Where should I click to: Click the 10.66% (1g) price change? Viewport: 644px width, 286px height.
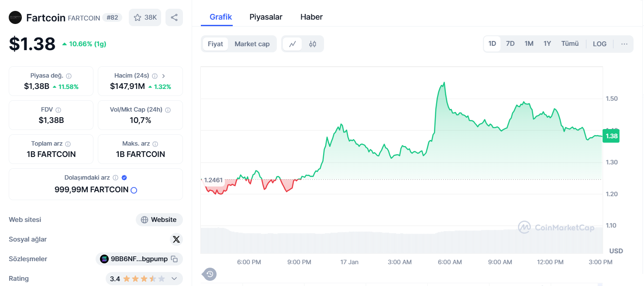click(x=84, y=44)
